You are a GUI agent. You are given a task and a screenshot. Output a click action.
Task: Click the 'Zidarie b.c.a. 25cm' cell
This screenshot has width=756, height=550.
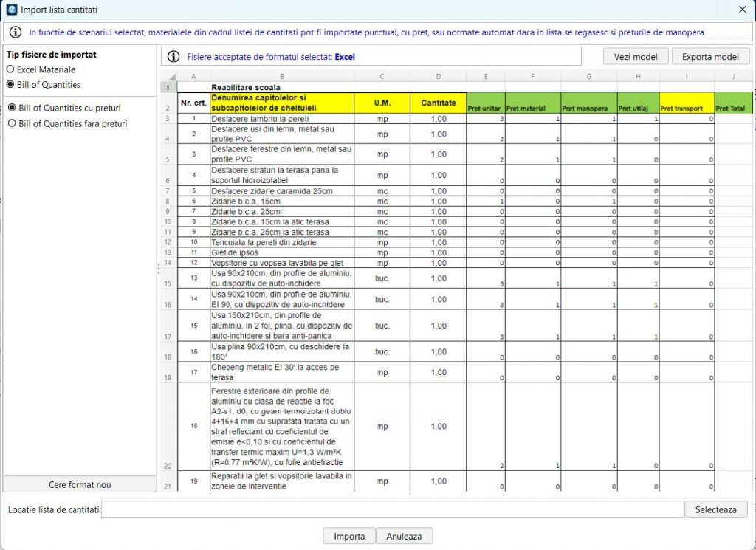(282, 211)
